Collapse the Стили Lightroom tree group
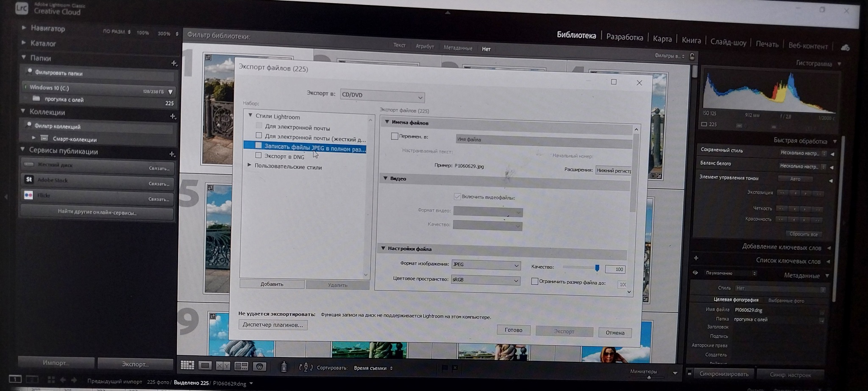Viewport: 868px width, 391px height. [250, 115]
